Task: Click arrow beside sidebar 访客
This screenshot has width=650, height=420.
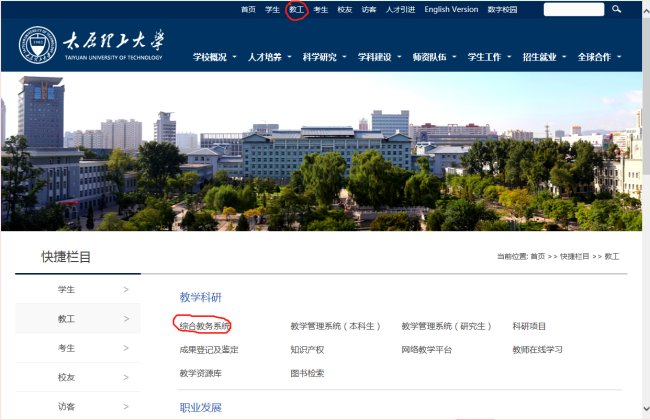Action: 126,406
